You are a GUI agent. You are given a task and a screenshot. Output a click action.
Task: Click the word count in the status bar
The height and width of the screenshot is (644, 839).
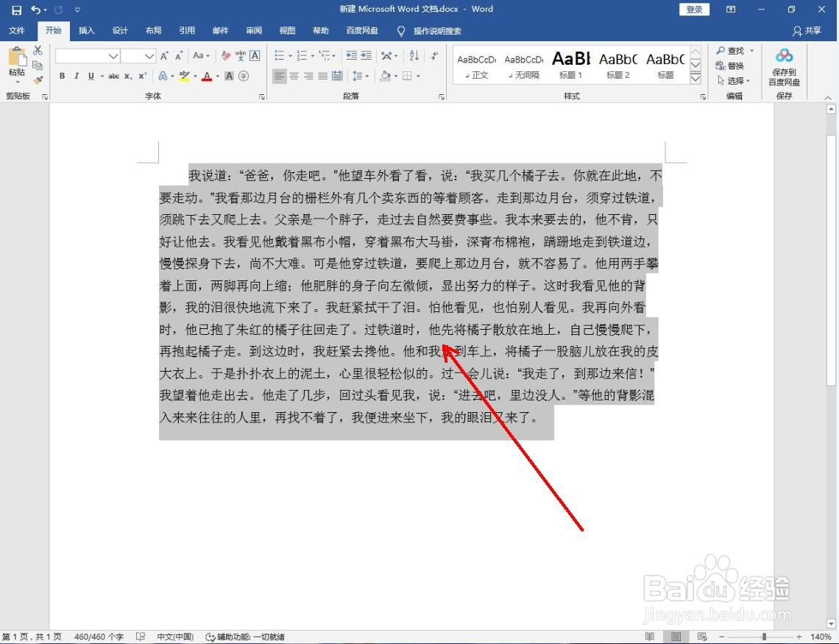pyautogui.click(x=99, y=637)
